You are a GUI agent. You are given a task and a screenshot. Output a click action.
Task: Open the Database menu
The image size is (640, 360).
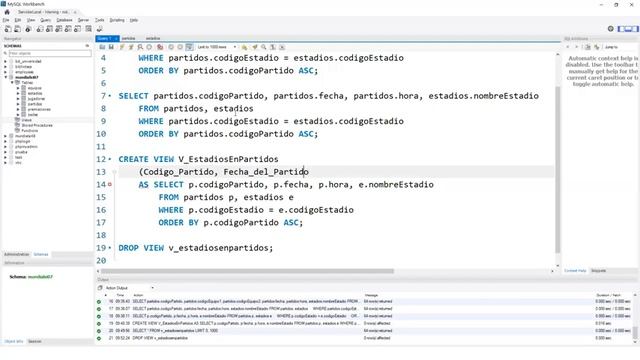coord(64,20)
